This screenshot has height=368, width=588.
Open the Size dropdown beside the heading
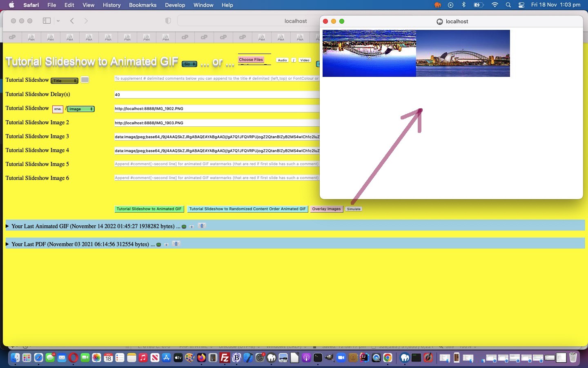pyautogui.click(x=189, y=64)
